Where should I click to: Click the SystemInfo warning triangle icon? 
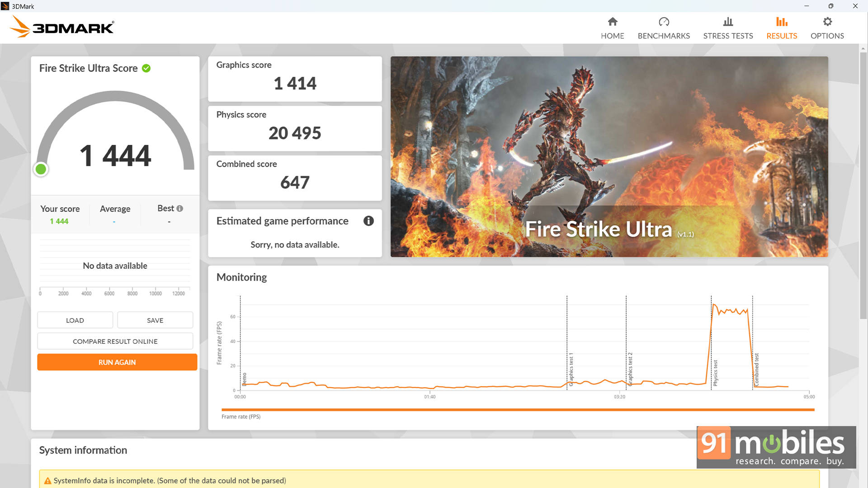click(47, 481)
